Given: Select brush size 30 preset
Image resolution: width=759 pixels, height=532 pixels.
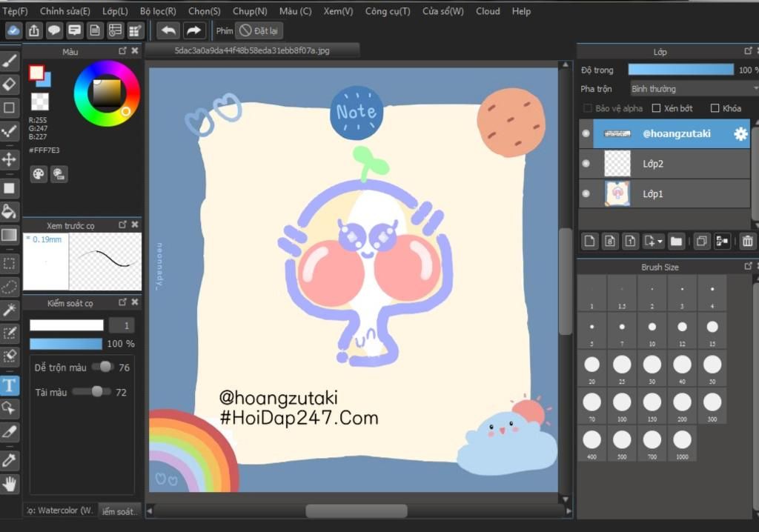Looking at the screenshot, I should tap(652, 368).
